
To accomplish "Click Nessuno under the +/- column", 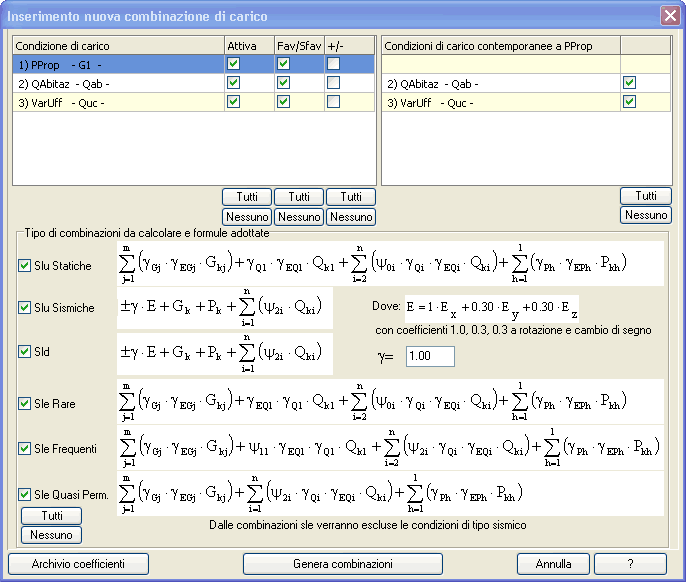I will 351,216.
